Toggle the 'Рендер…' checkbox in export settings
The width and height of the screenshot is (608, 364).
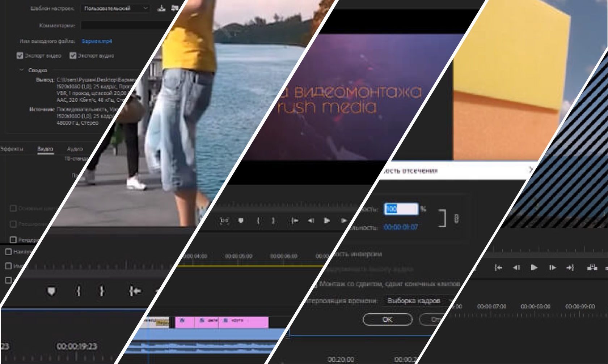(13, 239)
